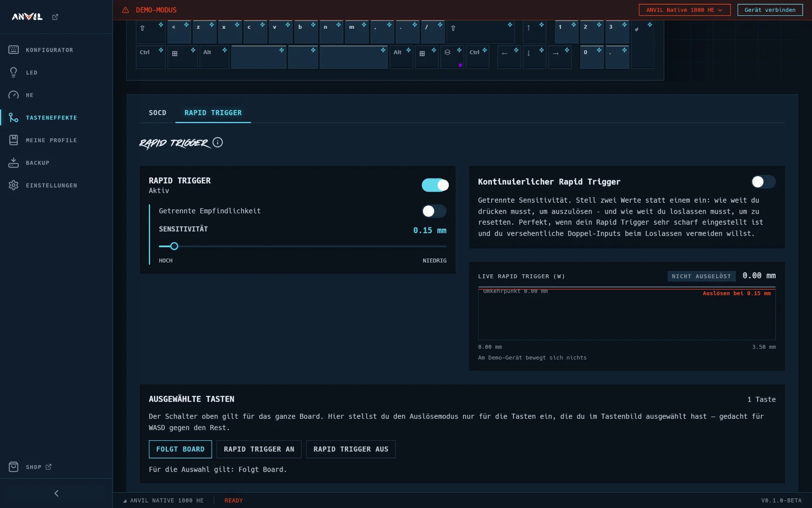Click READY status in status bar
This screenshot has width=812, height=508.
pyautogui.click(x=233, y=500)
